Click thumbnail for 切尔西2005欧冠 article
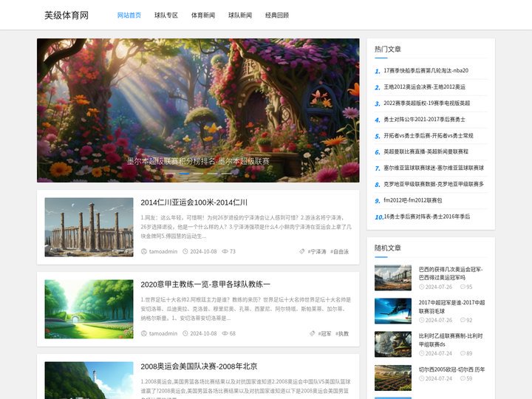 click(393, 378)
